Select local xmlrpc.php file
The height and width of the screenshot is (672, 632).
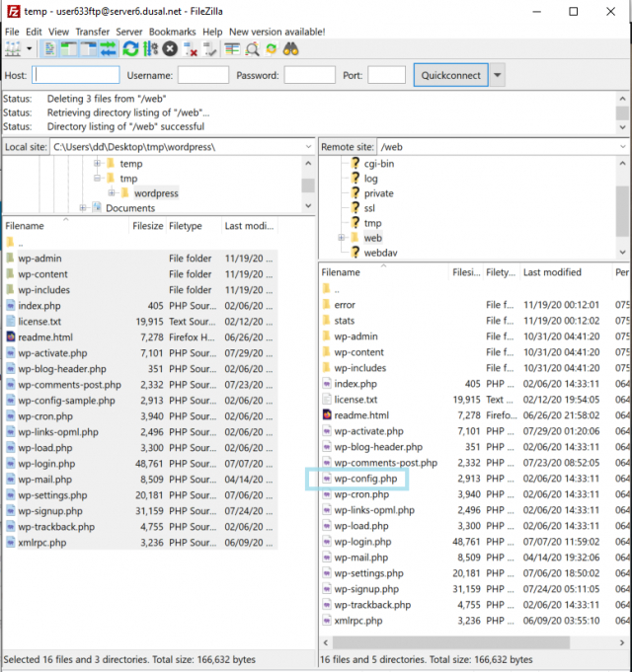point(42,543)
